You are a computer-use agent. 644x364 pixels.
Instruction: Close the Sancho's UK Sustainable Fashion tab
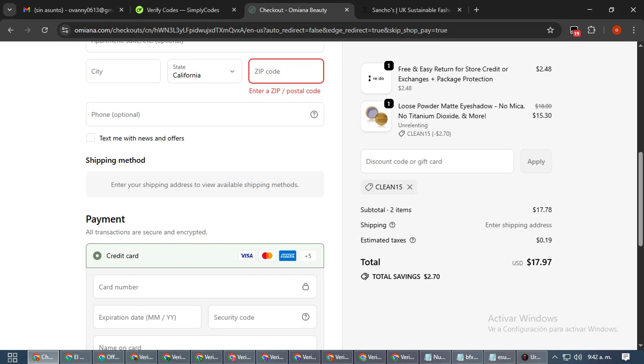[459, 9]
